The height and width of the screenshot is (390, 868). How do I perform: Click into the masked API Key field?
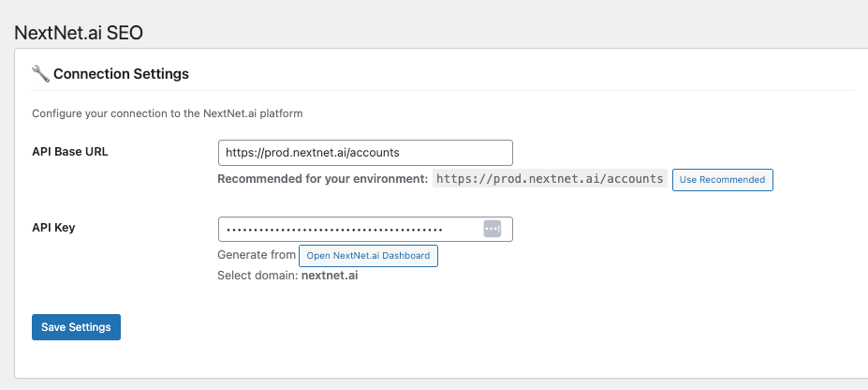(346, 229)
